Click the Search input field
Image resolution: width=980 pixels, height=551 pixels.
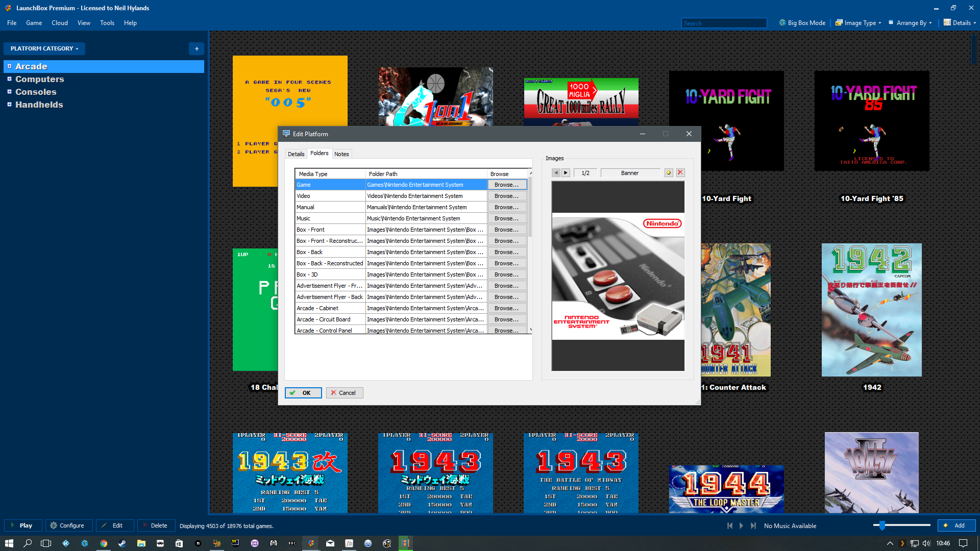[x=724, y=23]
